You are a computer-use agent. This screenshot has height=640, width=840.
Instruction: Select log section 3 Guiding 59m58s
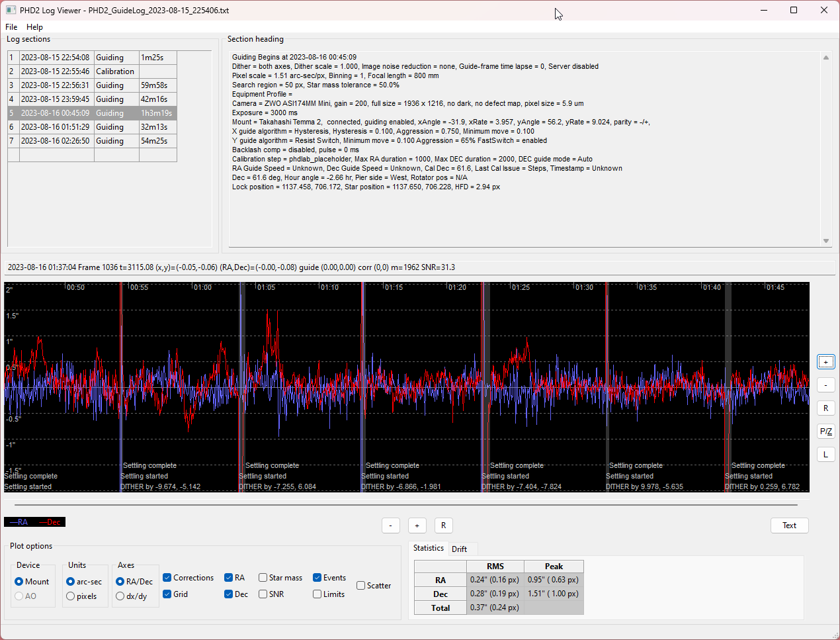coord(92,85)
